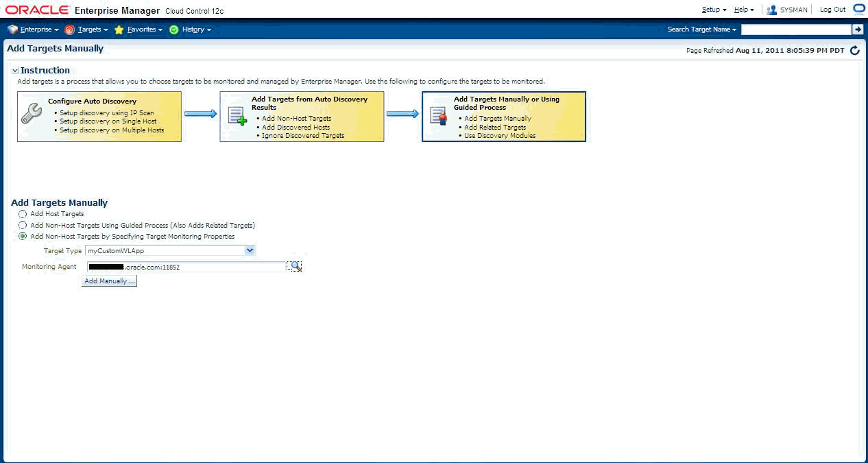Click the Oracle logo

[x=38, y=10]
